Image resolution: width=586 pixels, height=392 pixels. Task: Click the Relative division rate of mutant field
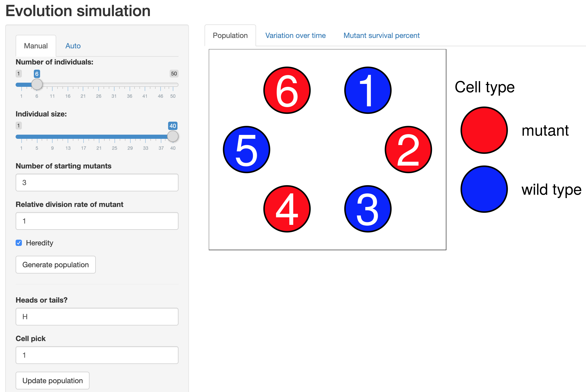click(97, 221)
